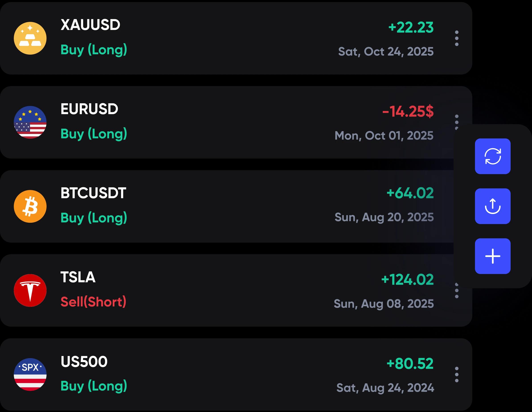Open the US500 three-dot options menu
The image size is (532, 412).
click(457, 375)
